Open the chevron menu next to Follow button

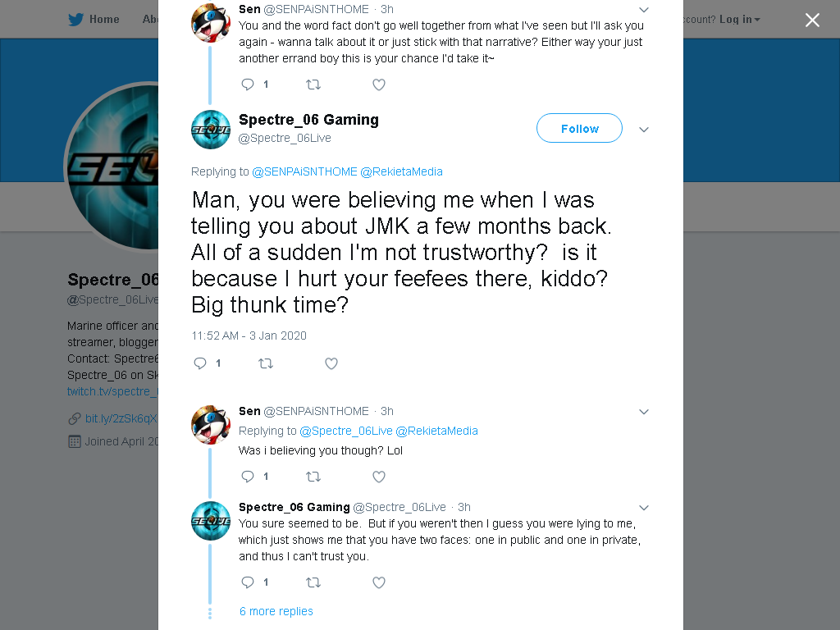(x=644, y=129)
